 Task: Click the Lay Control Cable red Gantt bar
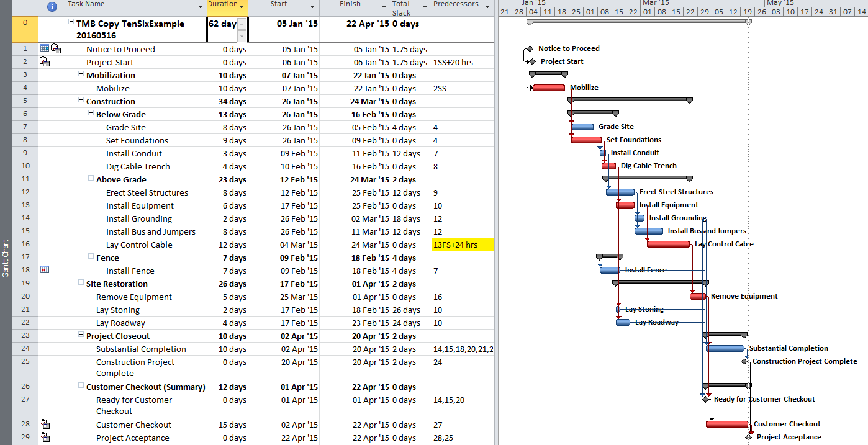(x=668, y=244)
